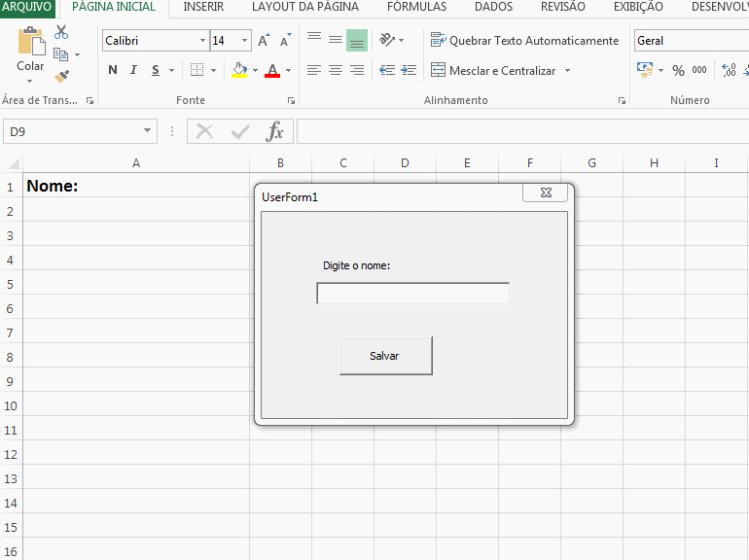Cancel formula entry X icon
This screenshot has width=749, height=560.
205,131
